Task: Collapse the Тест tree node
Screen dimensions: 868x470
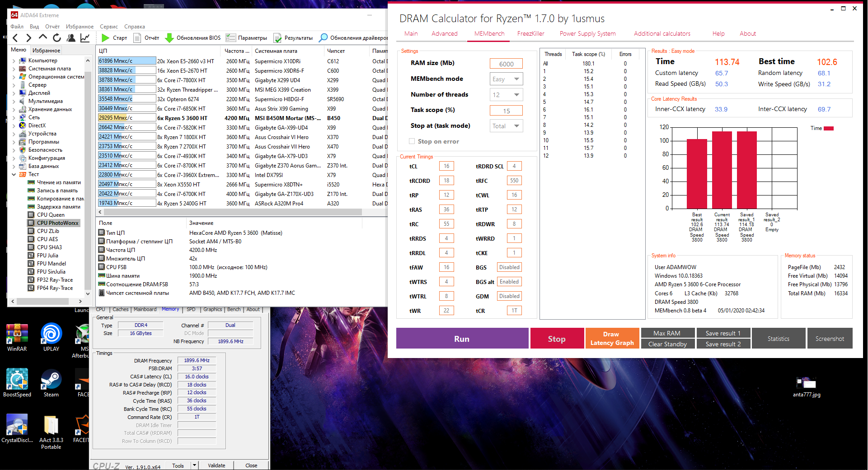Action: click(x=14, y=174)
